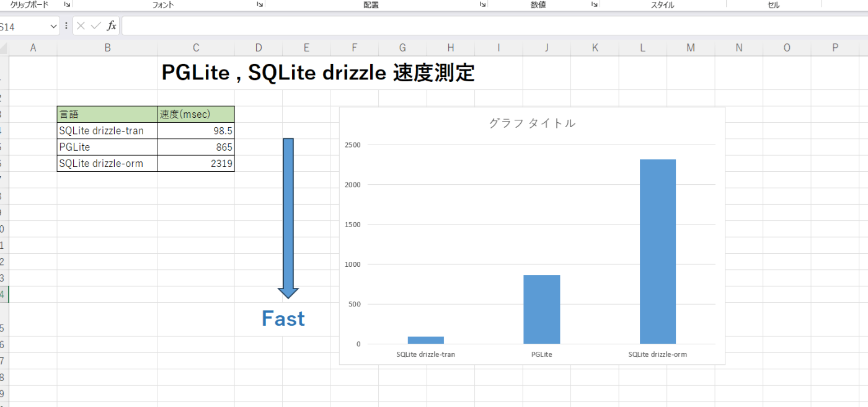Click chart category label SQLite drizzle-orm
868x407 pixels.
point(658,354)
